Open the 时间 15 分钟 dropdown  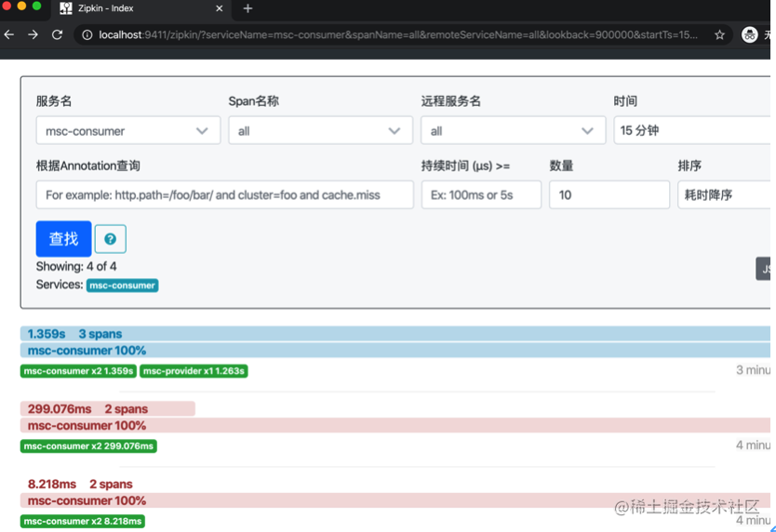coord(692,130)
